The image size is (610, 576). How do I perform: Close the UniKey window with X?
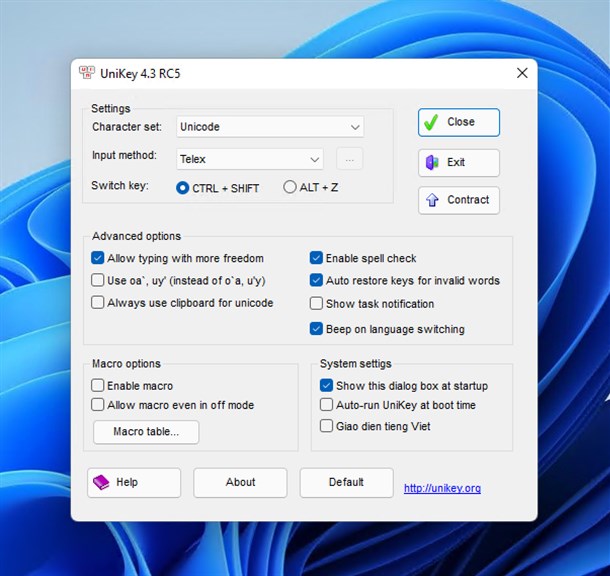[522, 73]
